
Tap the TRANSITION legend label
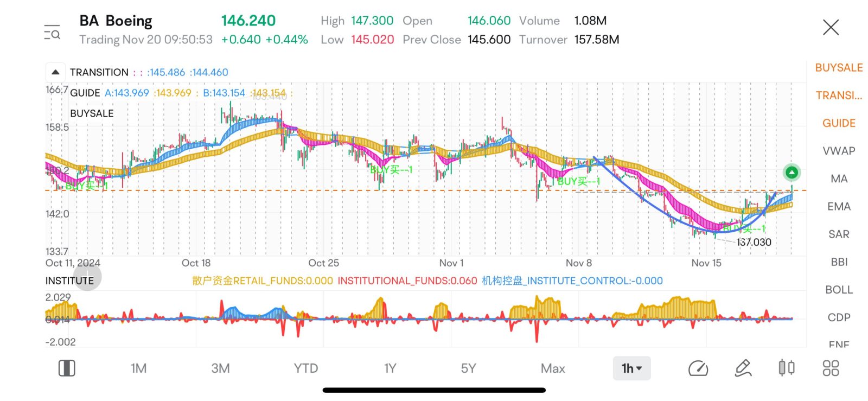click(99, 72)
